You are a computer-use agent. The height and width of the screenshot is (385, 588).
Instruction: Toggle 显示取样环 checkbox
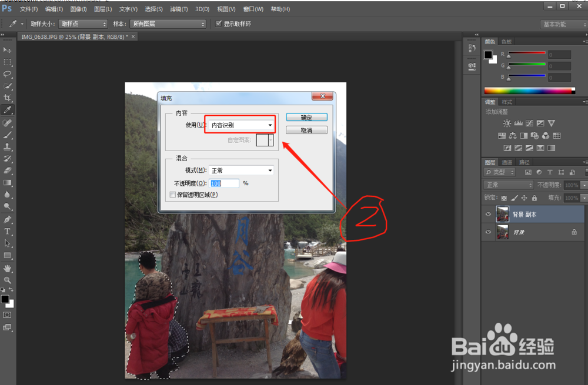tap(218, 24)
